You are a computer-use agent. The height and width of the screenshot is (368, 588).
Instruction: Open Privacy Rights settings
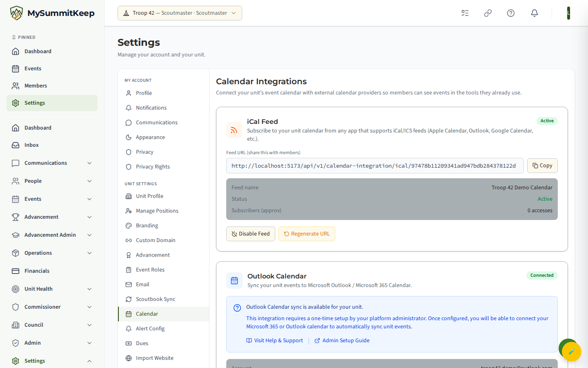[163, 167]
